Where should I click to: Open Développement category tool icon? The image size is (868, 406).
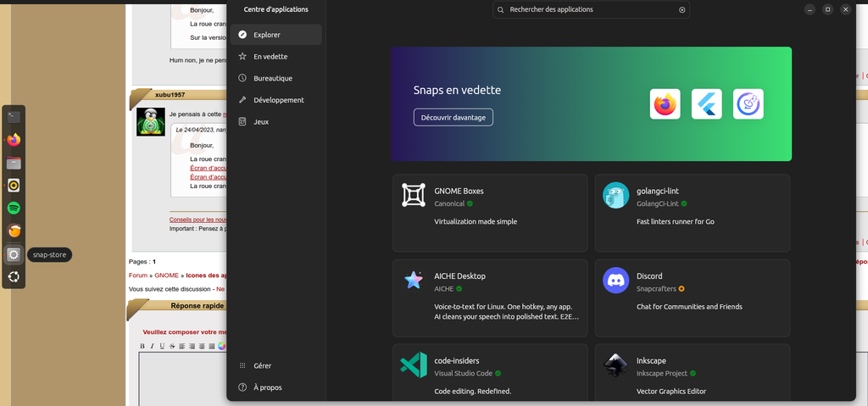pyautogui.click(x=242, y=100)
